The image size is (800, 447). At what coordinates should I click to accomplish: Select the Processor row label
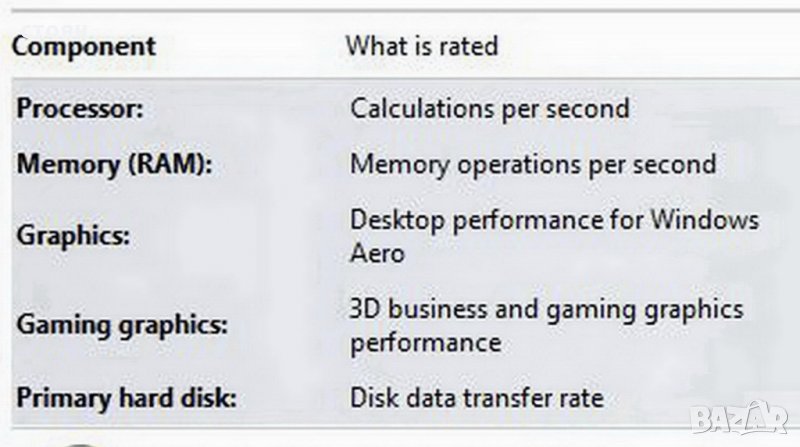tap(79, 108)
